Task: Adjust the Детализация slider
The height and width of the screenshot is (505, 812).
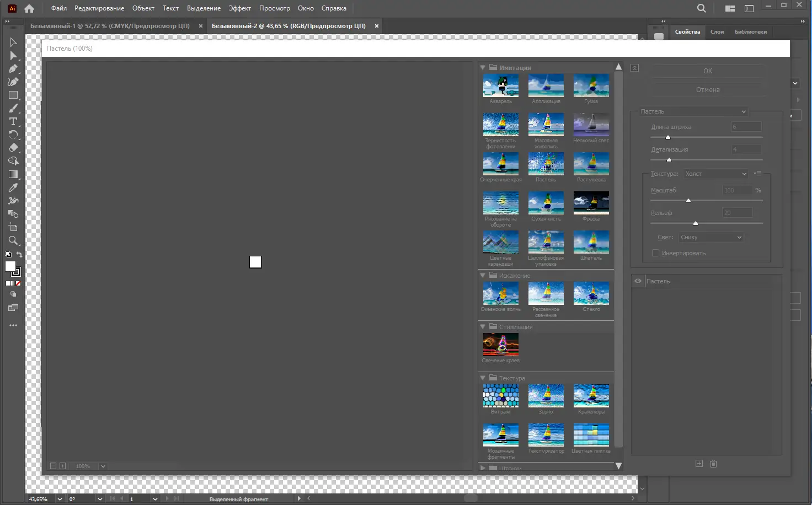Action: [x=669, y=160]
